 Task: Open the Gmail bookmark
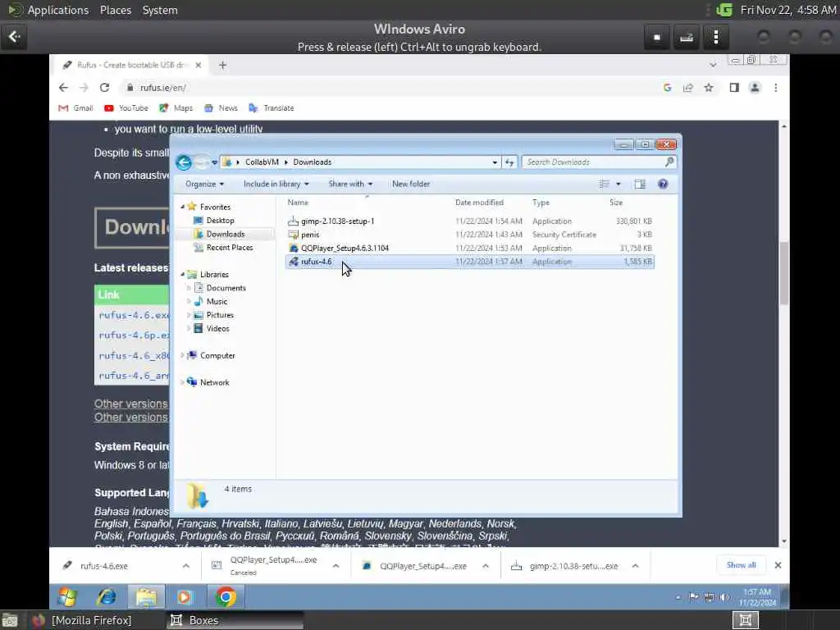click(x=75, y=108)
